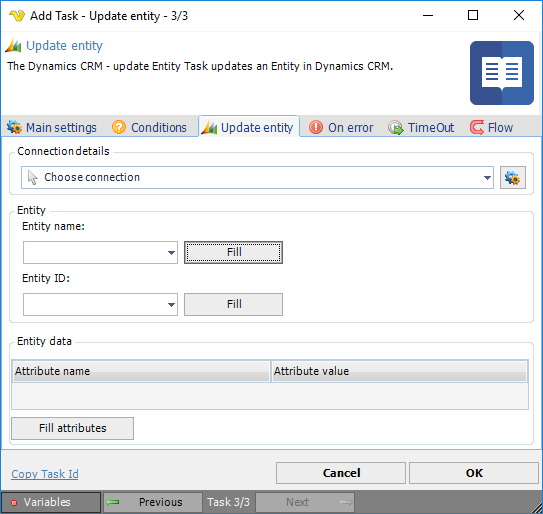Click the Dynamics CRM icon beside Update entity heading
543x514 pixels.
pos(14,46)
